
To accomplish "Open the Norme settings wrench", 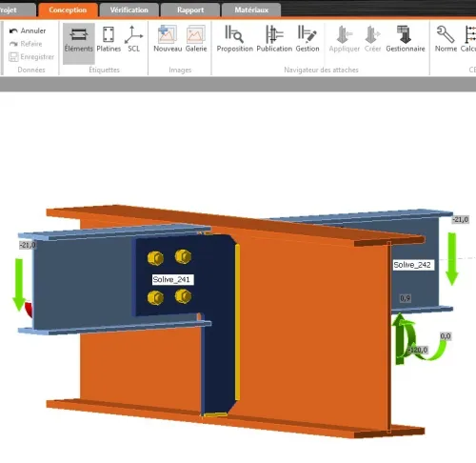I will 446,40.
